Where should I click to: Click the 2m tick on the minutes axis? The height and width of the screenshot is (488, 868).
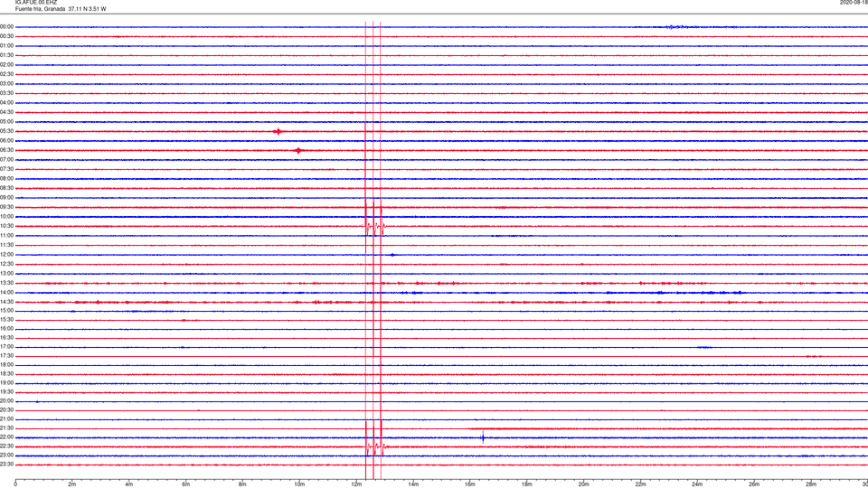point(72,484)
